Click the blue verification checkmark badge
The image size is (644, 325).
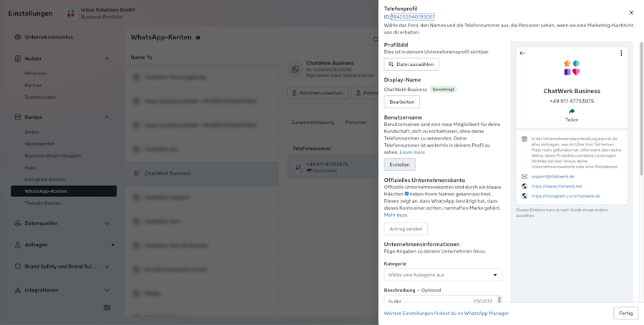click(406, 194)
